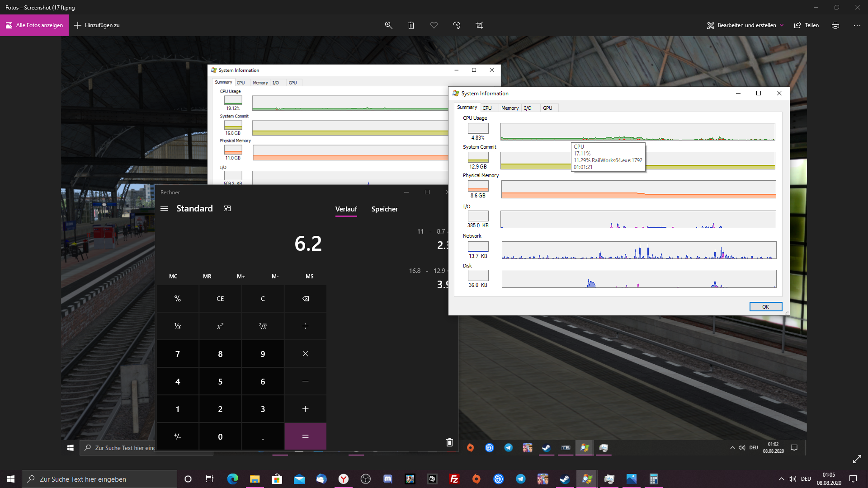
Task: Open volume control in system tray
Action: (x=792, y=479)
